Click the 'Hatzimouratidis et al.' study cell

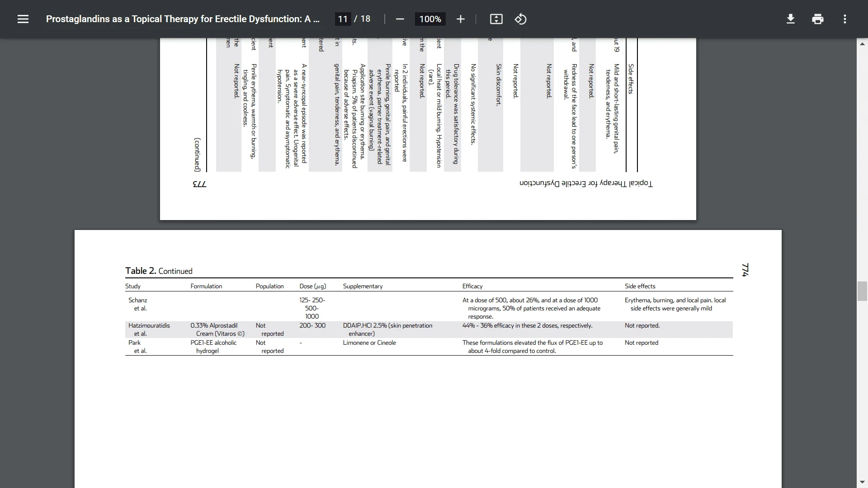149,329
